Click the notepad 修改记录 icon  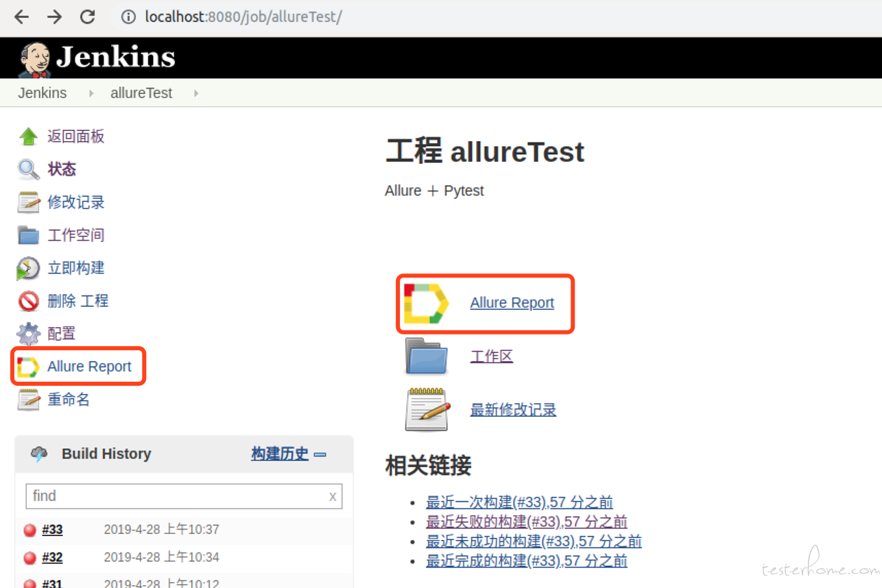28,202
